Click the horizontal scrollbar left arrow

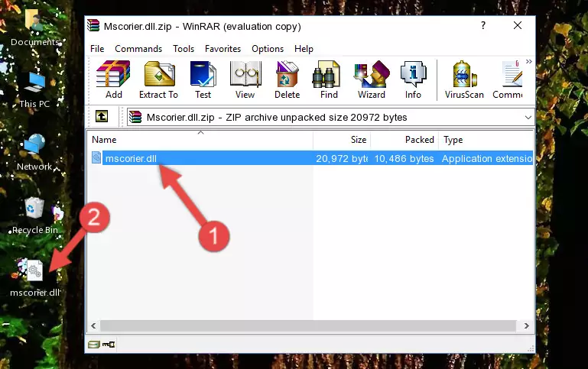[94, 326]
